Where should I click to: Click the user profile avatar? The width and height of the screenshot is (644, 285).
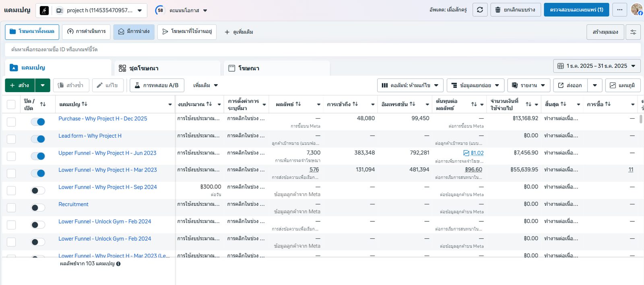(637, 9)
